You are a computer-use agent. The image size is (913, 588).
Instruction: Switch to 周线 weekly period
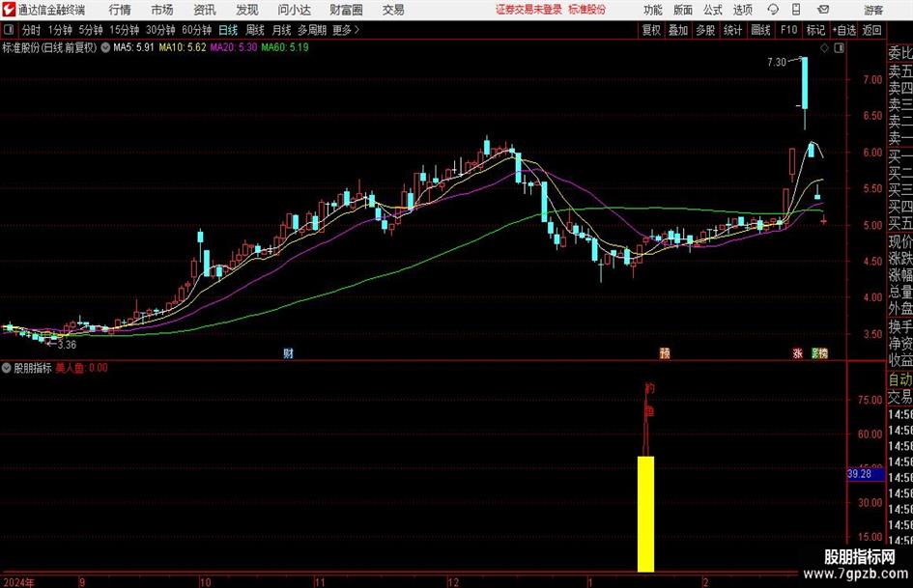pyautogui.click(x=255, y=30)
